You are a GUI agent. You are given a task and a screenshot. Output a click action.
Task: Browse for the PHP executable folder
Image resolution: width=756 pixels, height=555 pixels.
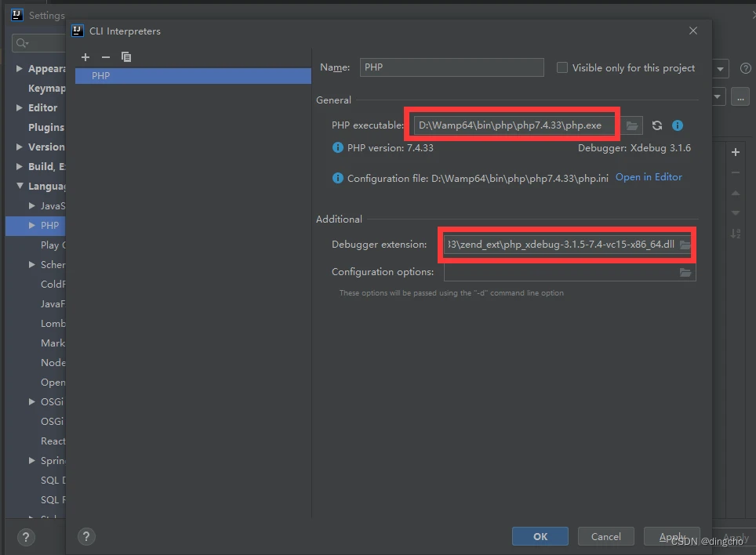point(631,125)
